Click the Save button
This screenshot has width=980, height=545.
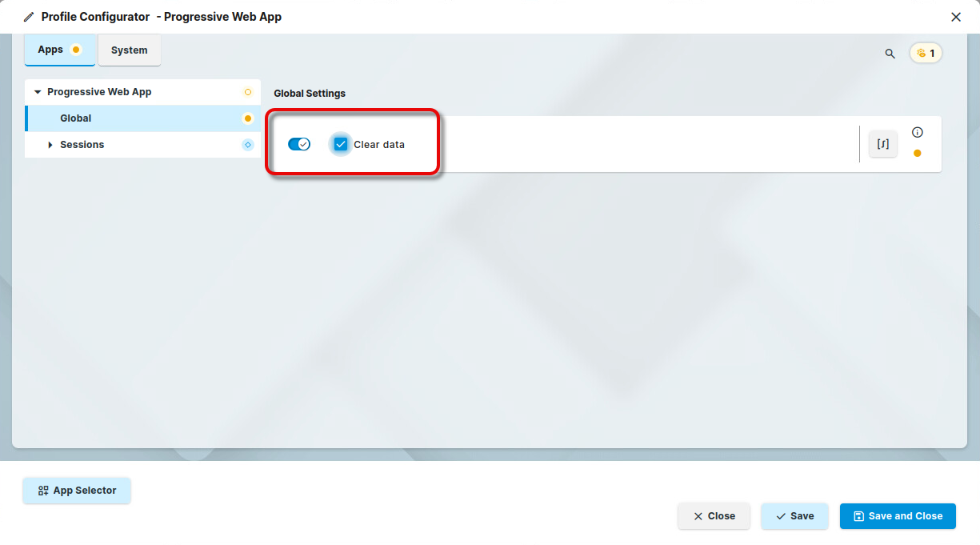[x=794, y=516]
